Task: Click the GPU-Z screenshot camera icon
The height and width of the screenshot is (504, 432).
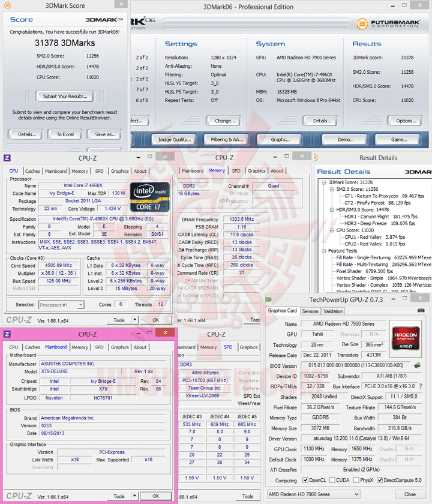Action: [421, 311]
